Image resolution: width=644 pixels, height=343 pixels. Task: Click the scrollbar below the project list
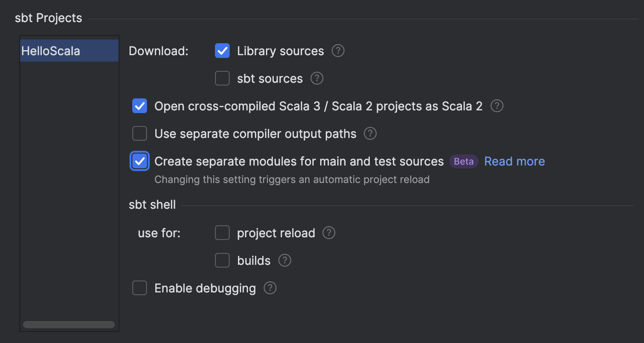(x=68, y=324)
